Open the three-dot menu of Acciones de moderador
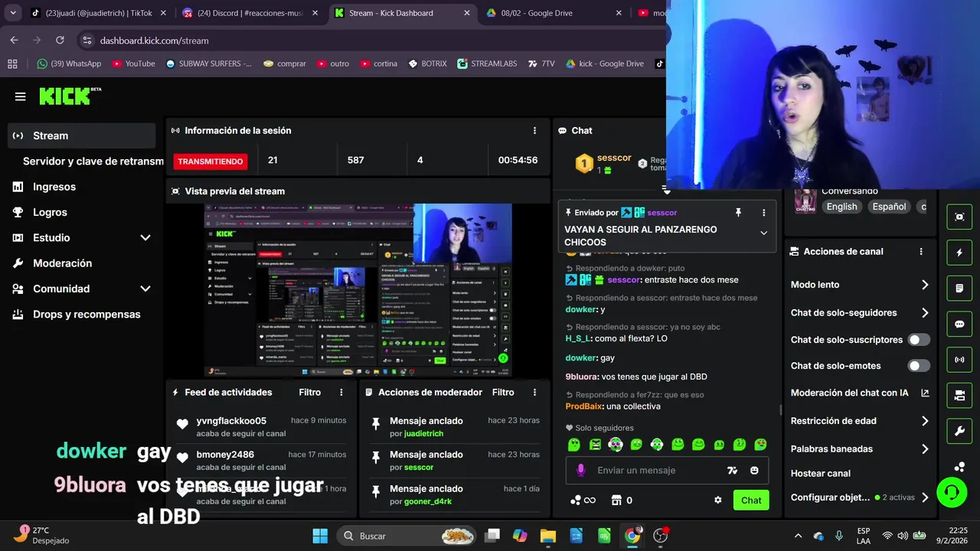 [x=534, y=393]
